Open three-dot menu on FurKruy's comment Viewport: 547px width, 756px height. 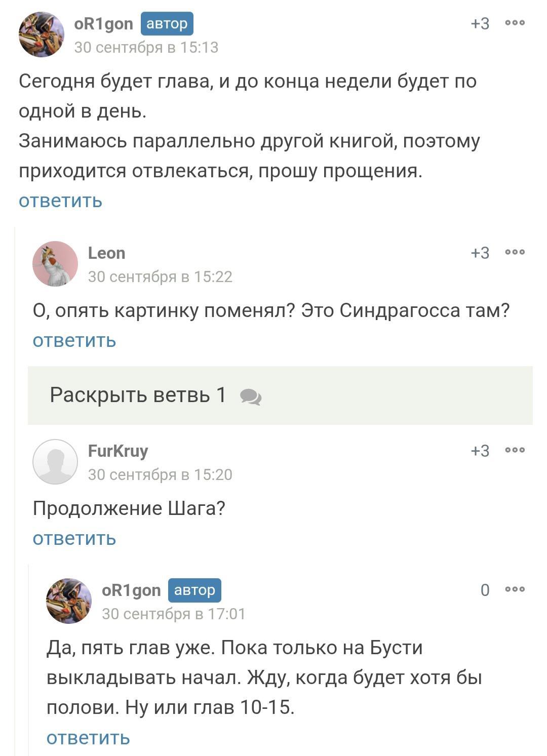515,450
